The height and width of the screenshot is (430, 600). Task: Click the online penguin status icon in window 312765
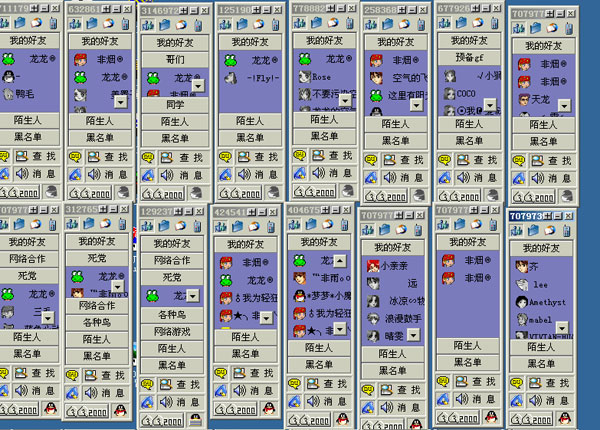click(x=120, y=410)
